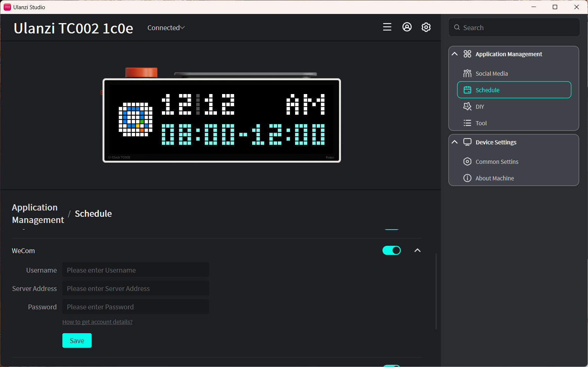Disable the WeCom toggle switch
588x367 pixels.
pyautogui.click(x=392, y=251)
